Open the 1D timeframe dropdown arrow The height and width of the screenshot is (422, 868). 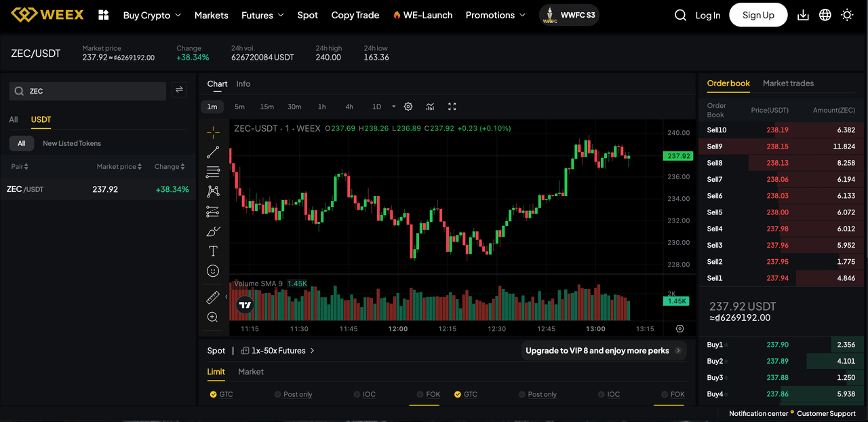coord(393,107)
